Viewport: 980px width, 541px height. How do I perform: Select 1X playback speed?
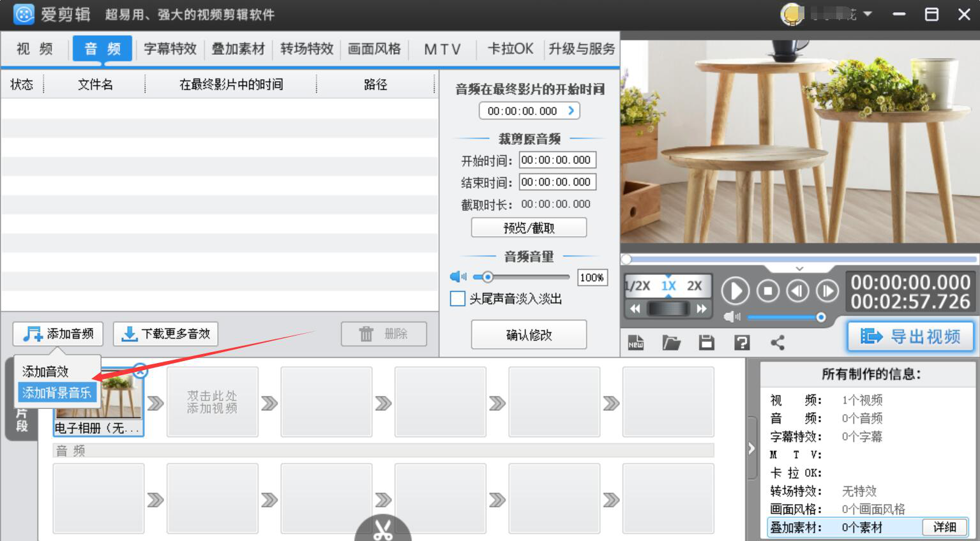668,286
